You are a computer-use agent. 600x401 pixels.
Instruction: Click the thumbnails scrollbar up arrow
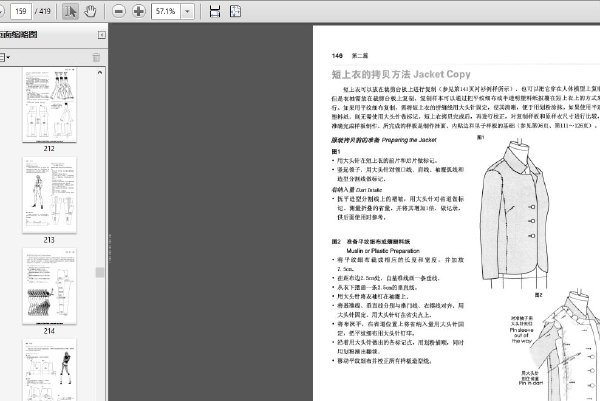coord(100,72)
